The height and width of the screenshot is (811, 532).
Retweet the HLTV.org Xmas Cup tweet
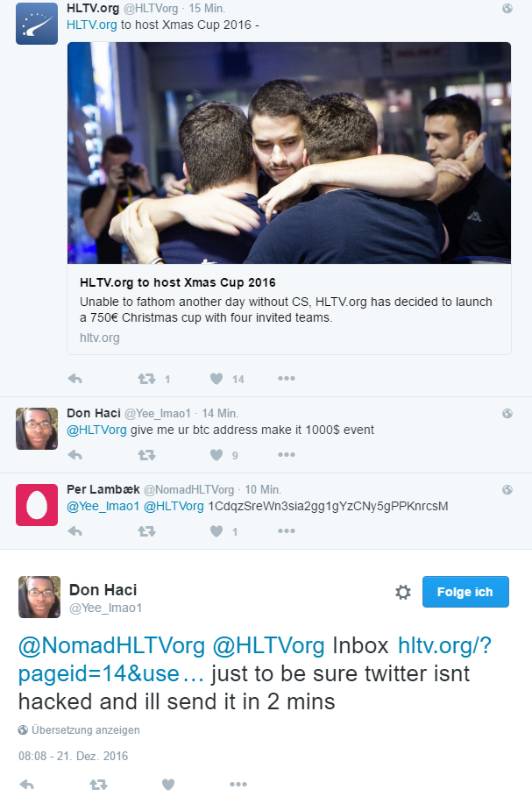point(147,379)
